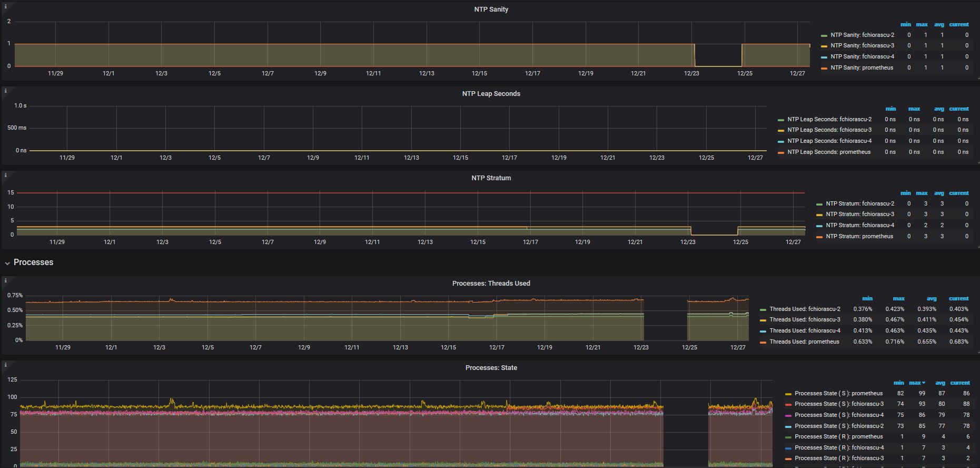Click the Processes row title
This screenshot has height=468, width=980.
click(x=33, y=262)
